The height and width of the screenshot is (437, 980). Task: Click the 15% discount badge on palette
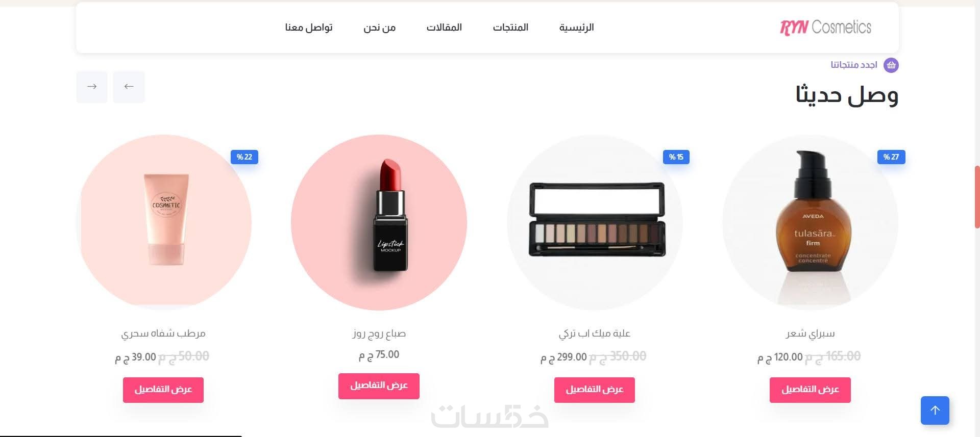676,157
